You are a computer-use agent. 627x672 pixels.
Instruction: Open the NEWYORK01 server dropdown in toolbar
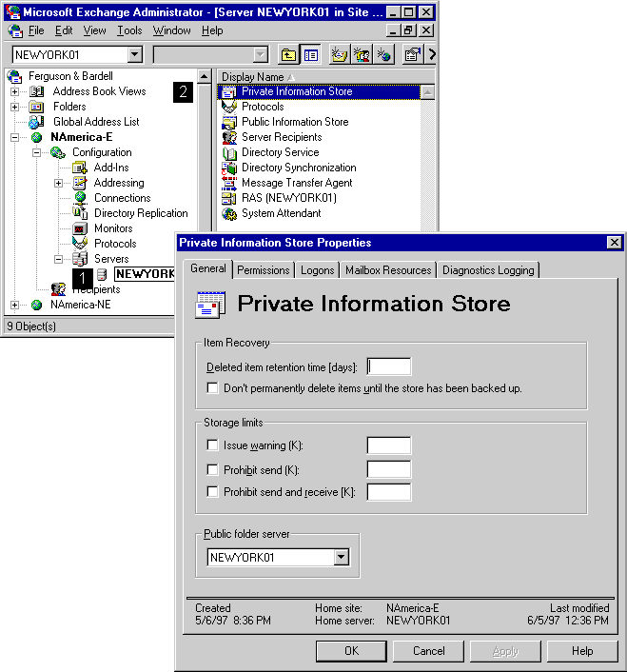click(135, 55)
